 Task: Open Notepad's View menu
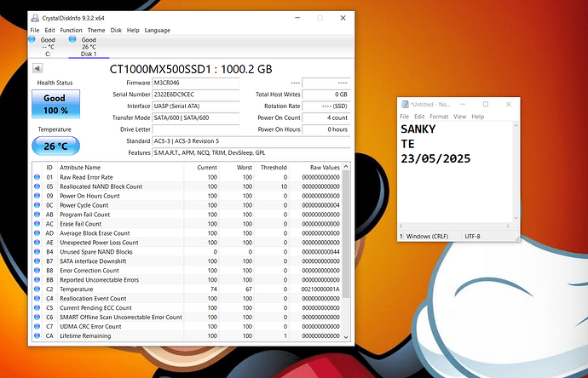tap(460, 117)
